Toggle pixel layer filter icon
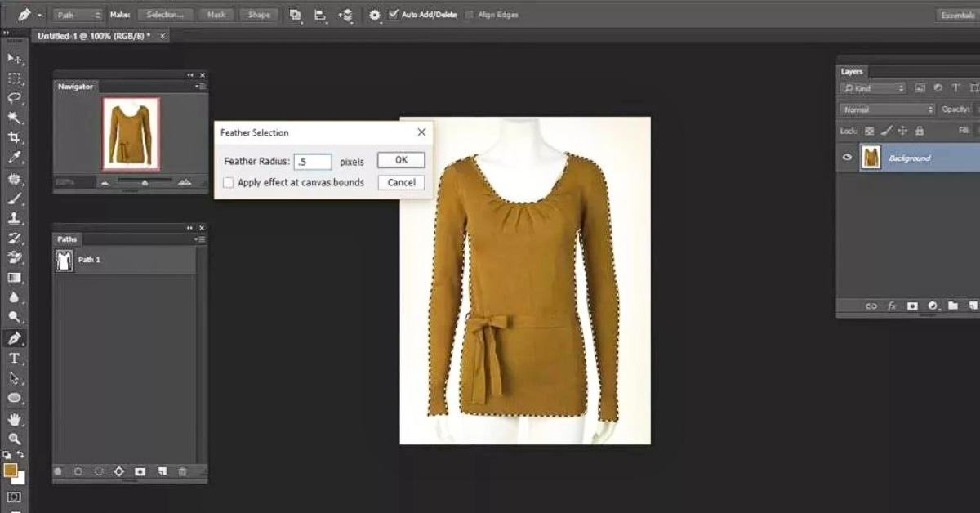This screenshot has height=513, width=980. click(x=920, y=88)
